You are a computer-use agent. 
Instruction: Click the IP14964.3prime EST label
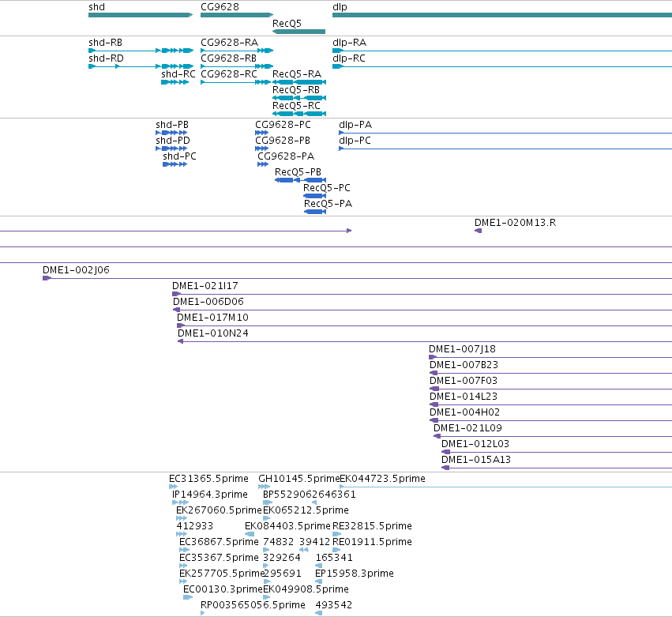[210, 495]
